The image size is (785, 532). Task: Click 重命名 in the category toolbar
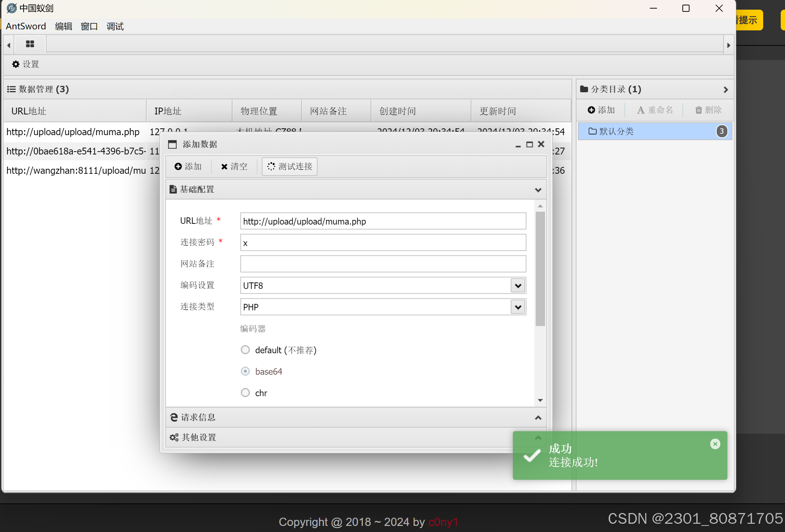[x=655, y=110]
